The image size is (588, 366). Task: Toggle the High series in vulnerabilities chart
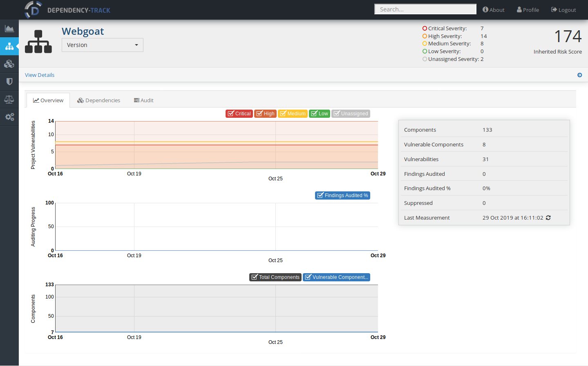266,114
